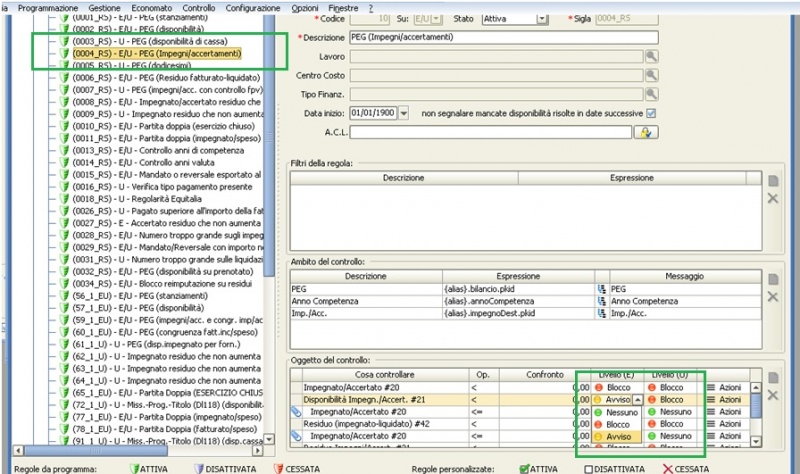The image size is (800, 474).
Task: Delete row icon beside Filtri della regola
Action: coord(772,199)
